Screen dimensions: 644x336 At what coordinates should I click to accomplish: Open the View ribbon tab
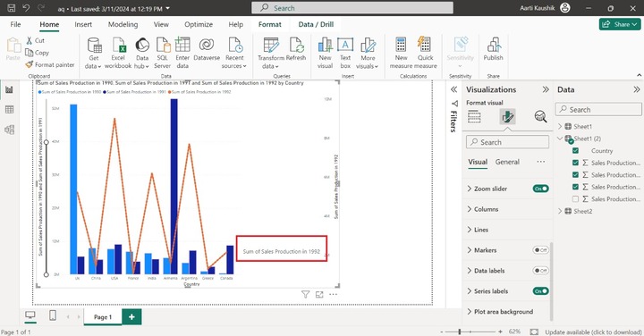(161, 25)
